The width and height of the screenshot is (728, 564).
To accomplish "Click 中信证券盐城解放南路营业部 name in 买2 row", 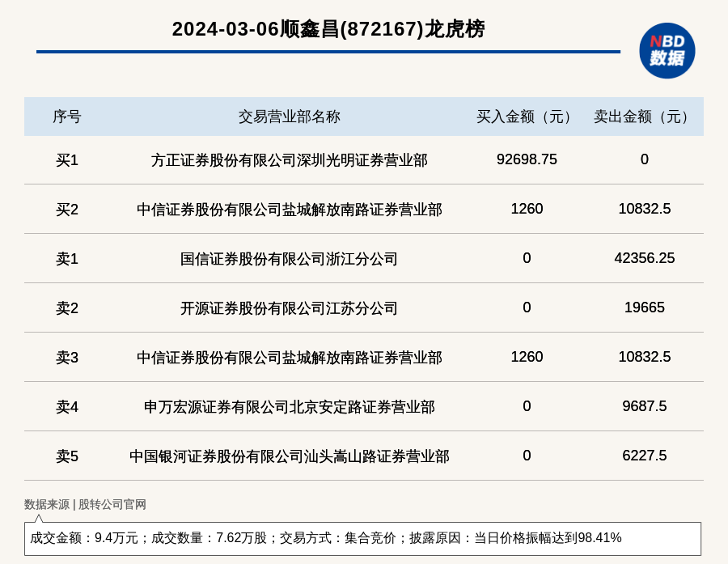I will click(290, 210).
